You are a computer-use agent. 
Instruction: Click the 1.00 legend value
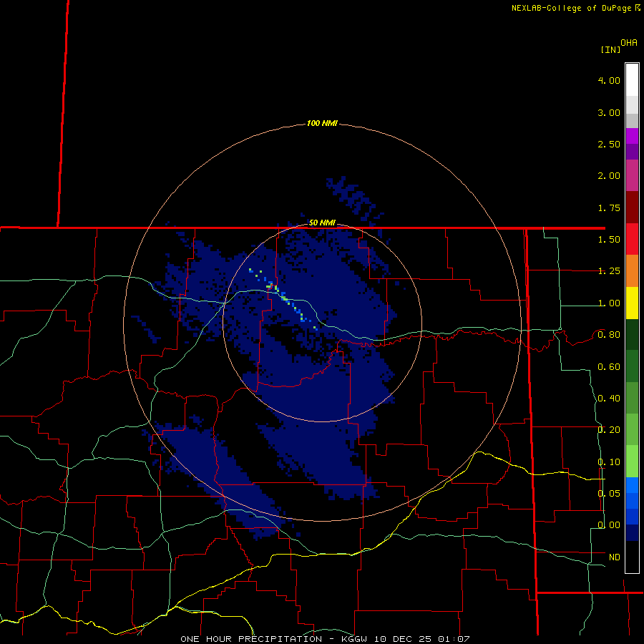(609, 303)
